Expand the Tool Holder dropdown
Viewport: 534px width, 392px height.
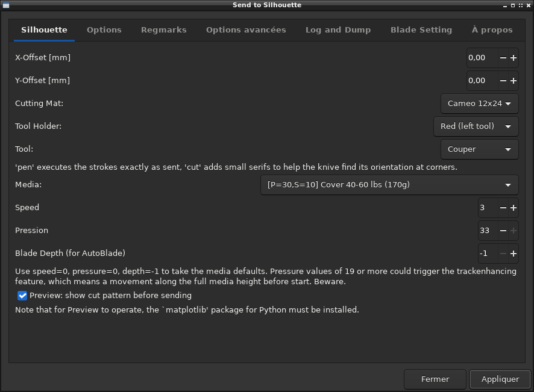[476, 126]
